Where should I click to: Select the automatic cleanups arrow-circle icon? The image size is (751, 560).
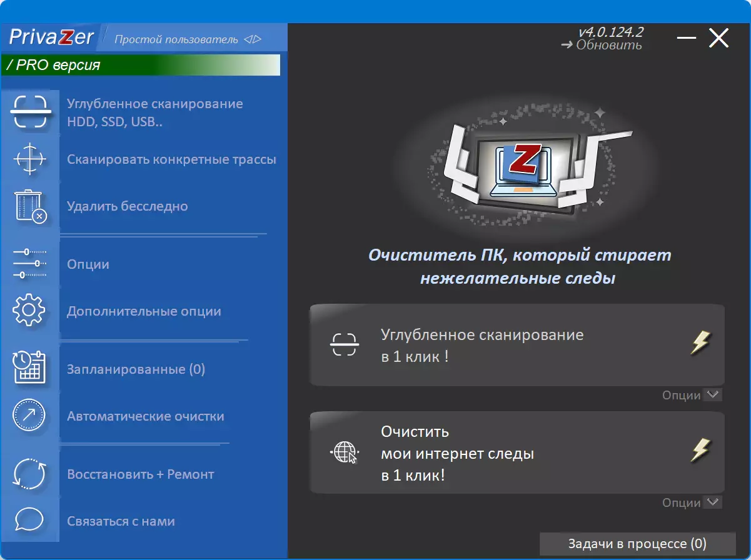(x=29, y=416)
